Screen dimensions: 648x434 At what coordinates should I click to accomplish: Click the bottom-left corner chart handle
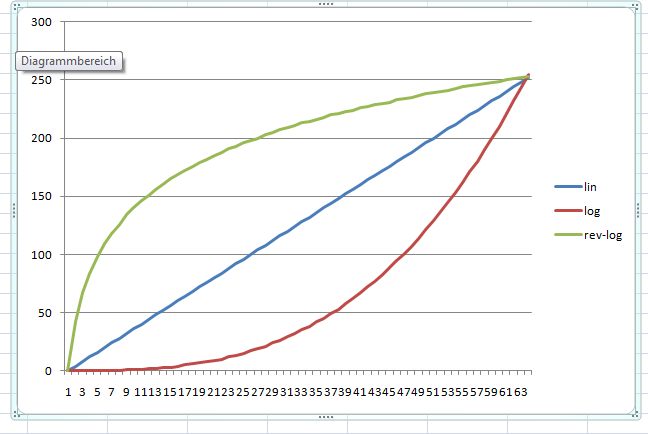tap(15, 412)
